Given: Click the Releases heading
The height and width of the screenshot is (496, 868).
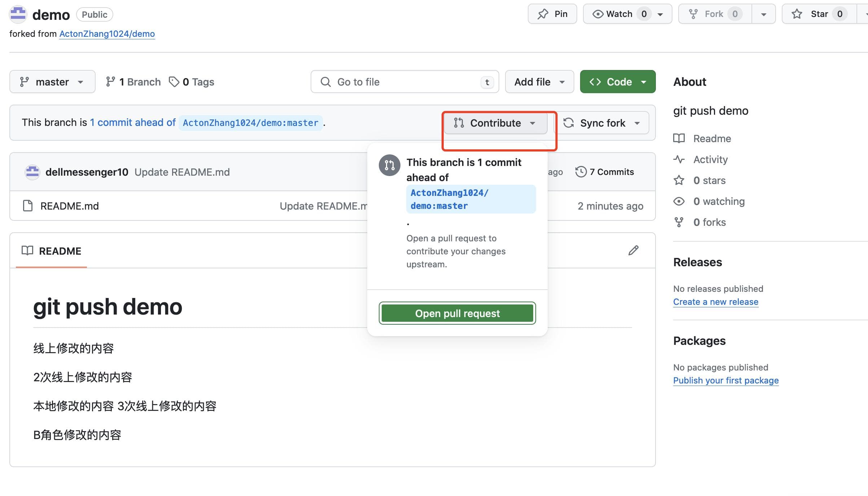Looking at the screenshot, I should pos(698,262).
